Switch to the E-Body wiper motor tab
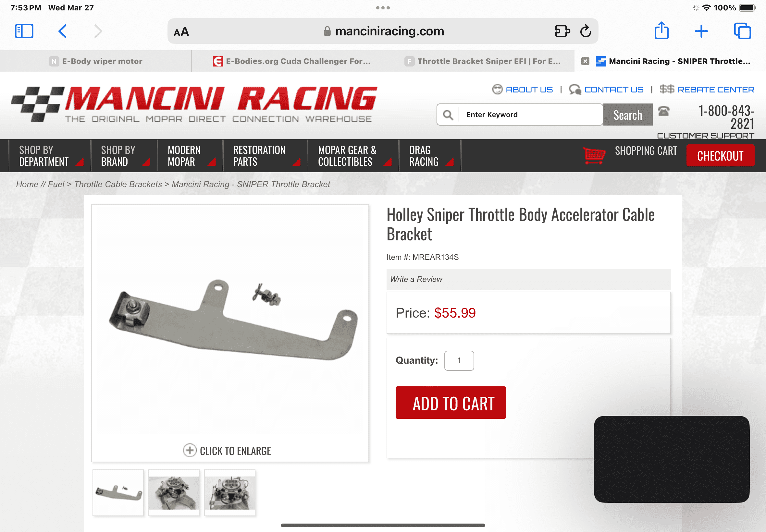This screenshot has width=766, height=532. pos(96,61)
